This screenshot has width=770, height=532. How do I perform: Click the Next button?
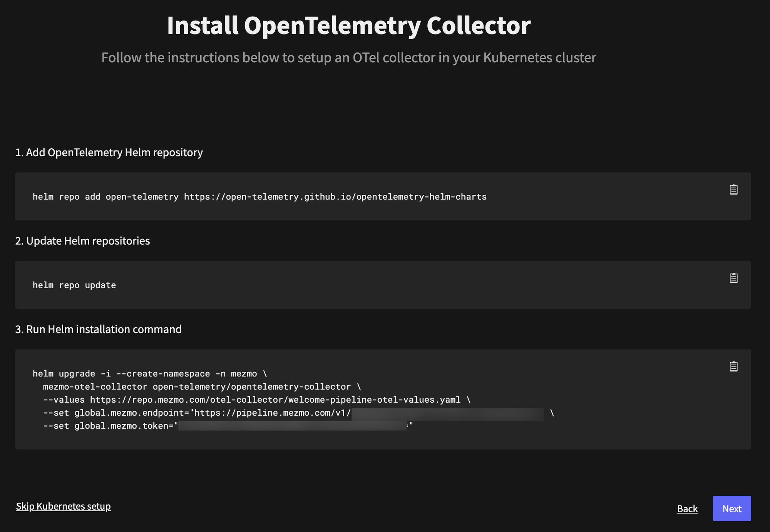[x=731, y=509]
